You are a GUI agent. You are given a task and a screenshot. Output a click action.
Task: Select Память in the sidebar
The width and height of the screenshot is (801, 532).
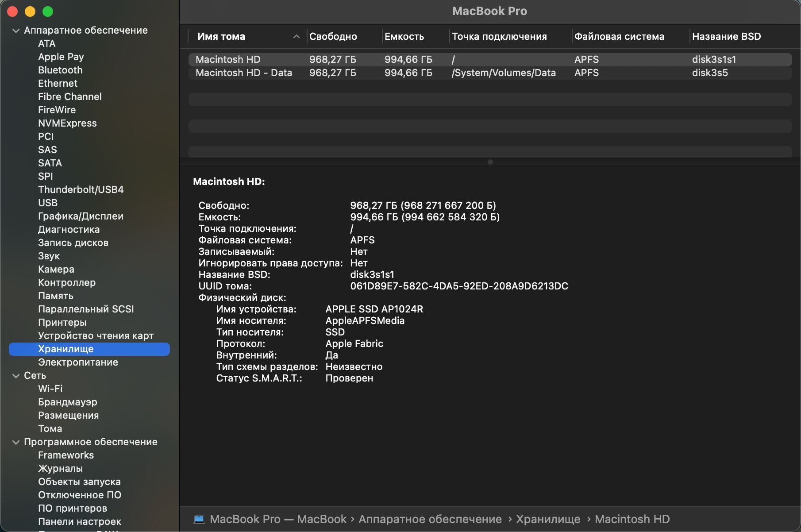[x=56, y=296]
